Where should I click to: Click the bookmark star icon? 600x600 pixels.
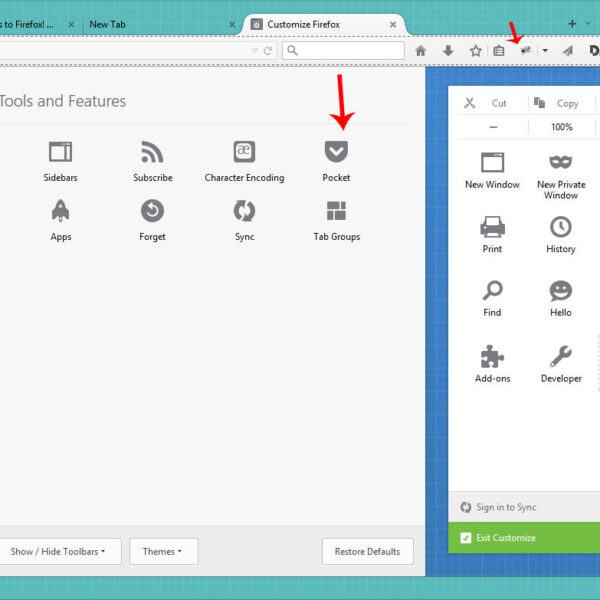pos(476,51)
